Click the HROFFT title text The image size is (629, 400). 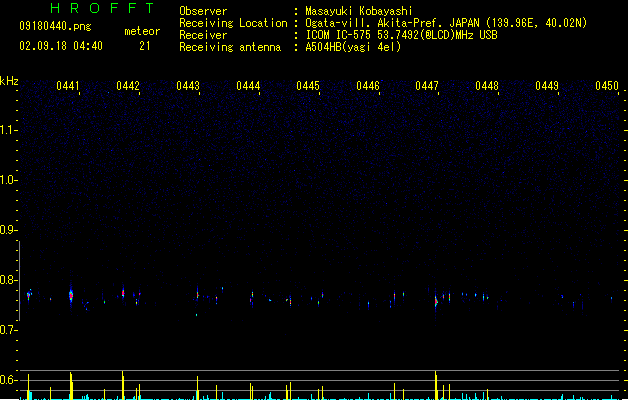tap(102, 8)
